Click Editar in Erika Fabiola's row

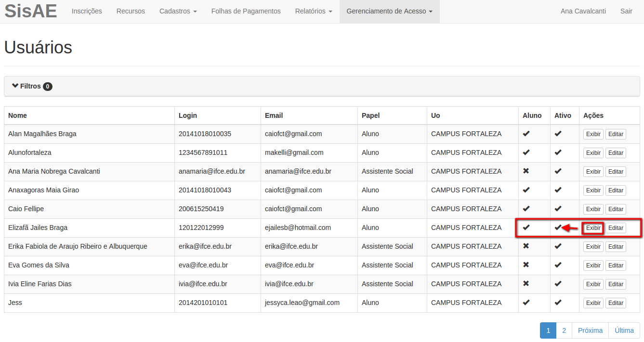pos(616,247)
